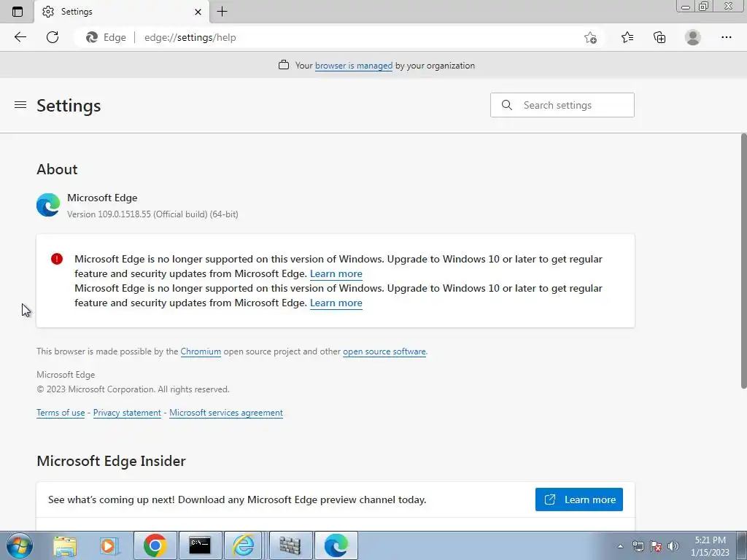
Task: Add this page to favorites star icon
Action: pyautogui.click(x=590, y=38)
